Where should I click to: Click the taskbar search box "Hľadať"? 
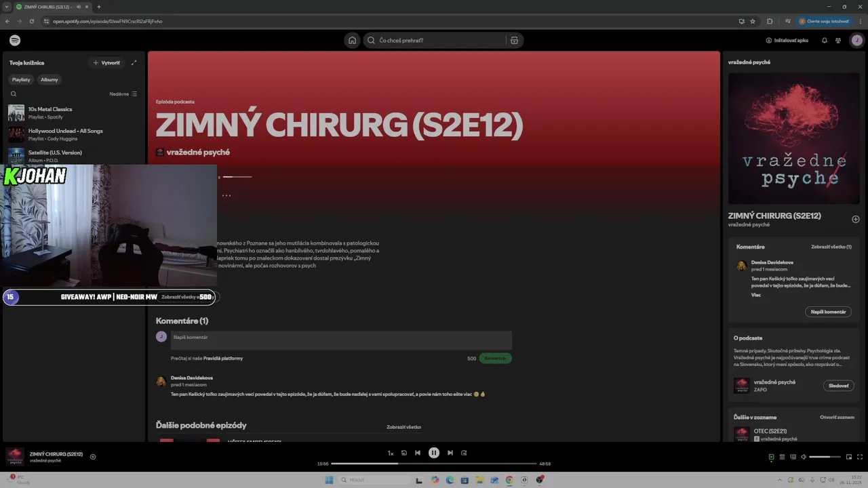[x=375, y=480]
